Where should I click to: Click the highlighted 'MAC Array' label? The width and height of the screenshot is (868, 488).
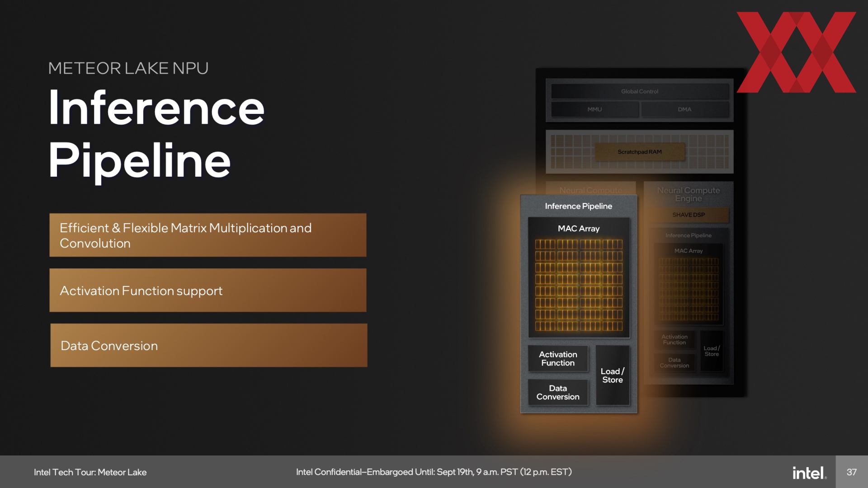tap(579, 229)
